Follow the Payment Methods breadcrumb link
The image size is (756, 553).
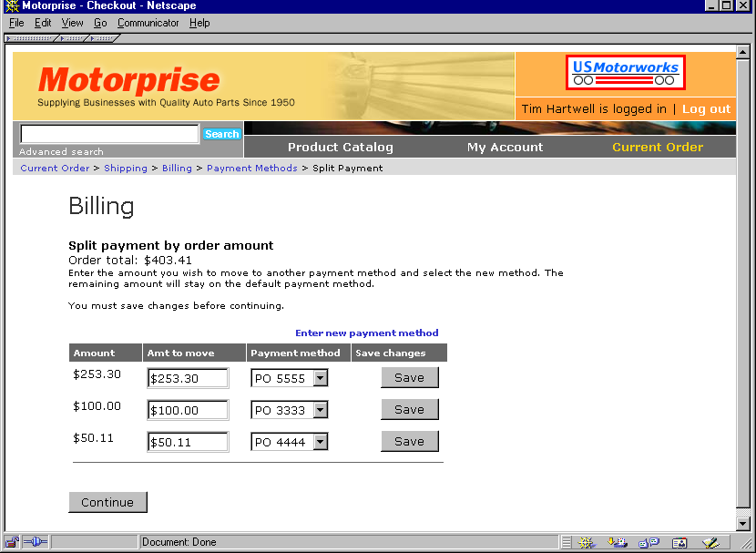pyautogui.click(x=252, y=168)
